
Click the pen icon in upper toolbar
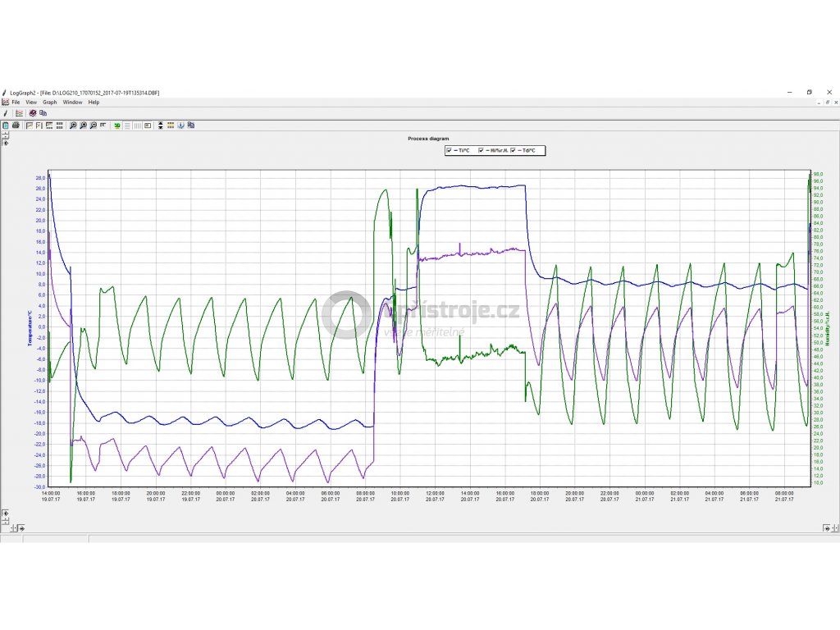click(6, 113)
